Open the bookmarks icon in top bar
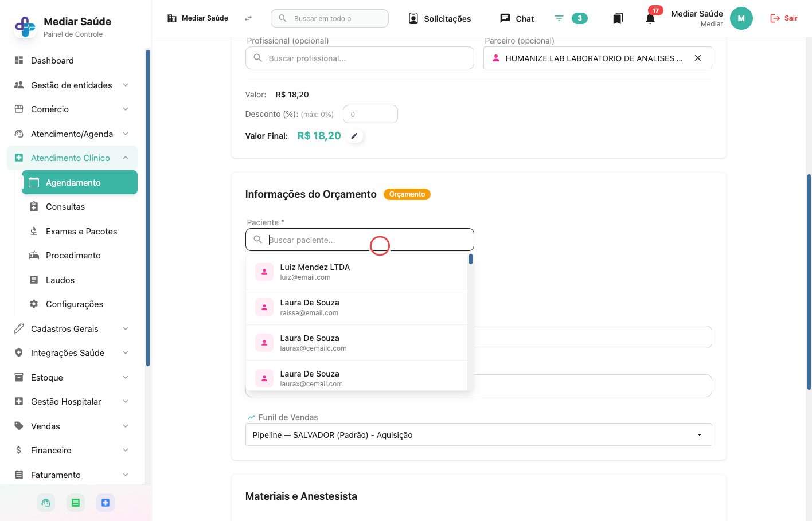This screenshot has height=521, width=812. 618,19
